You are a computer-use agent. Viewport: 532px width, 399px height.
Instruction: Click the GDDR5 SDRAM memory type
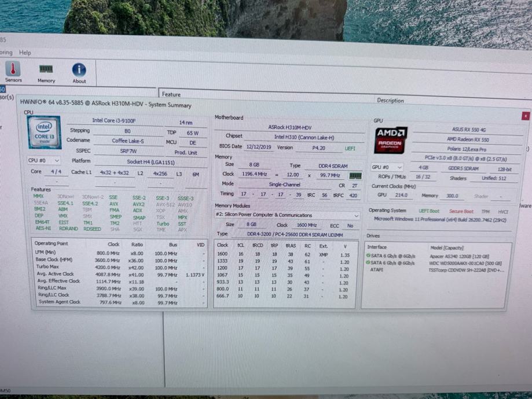coord(463,168)
